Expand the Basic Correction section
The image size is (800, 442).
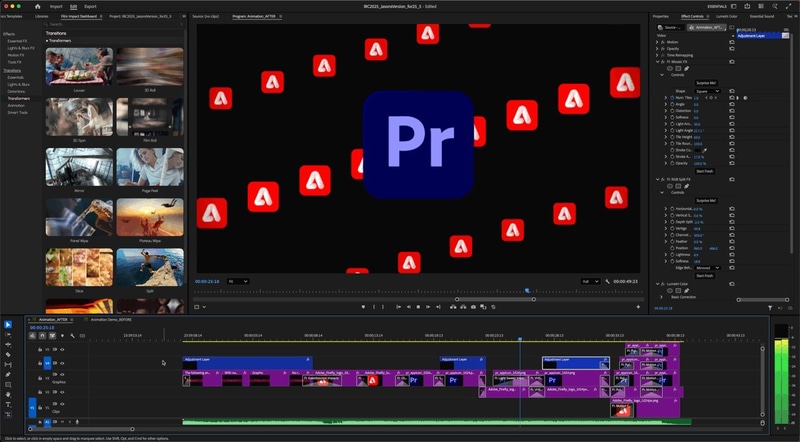click(x=662, y=297)
